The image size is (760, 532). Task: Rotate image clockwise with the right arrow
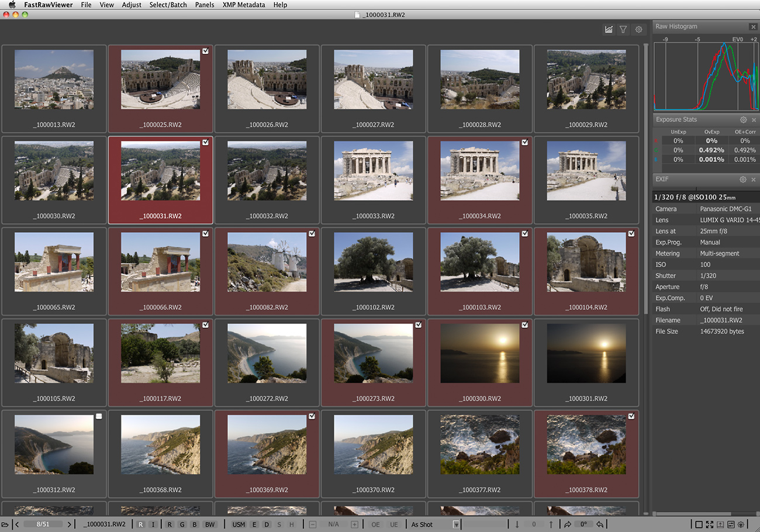point(568,524)
